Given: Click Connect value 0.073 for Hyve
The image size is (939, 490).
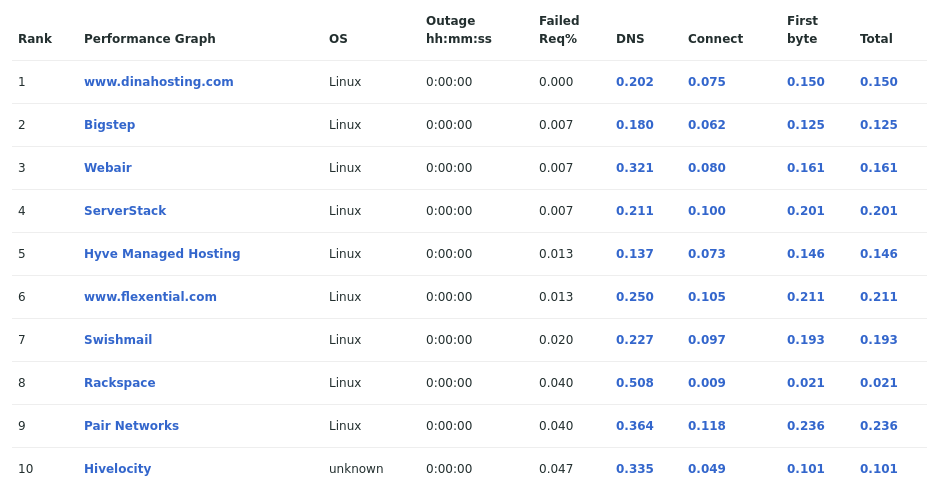Looking at the screenshot, I should click(x=707, y=254).
